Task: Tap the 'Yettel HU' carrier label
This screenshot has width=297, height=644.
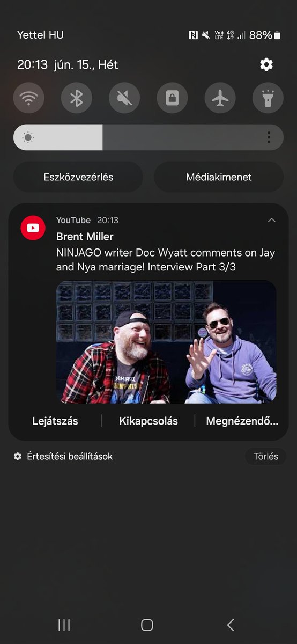Action: click(40, 35)
